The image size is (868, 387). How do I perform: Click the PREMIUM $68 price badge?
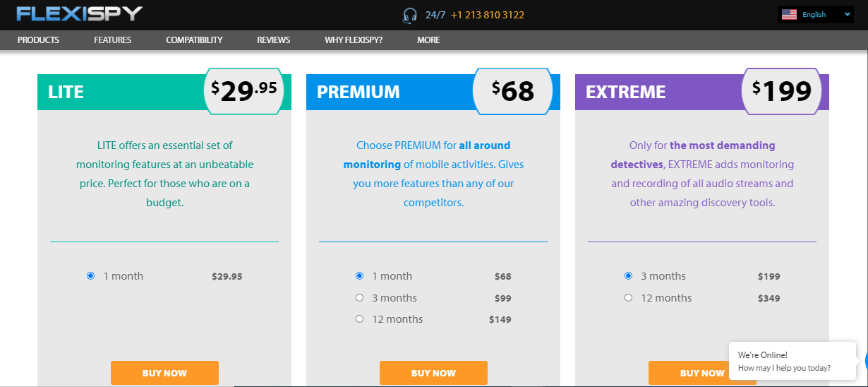tap(512, 91)
